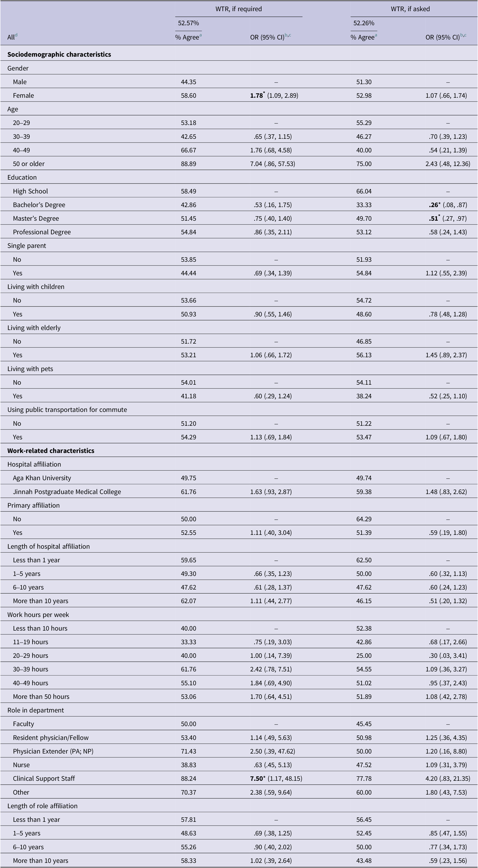
Task: Select the Work-related characteristics section heading
Action: point(51,451)
